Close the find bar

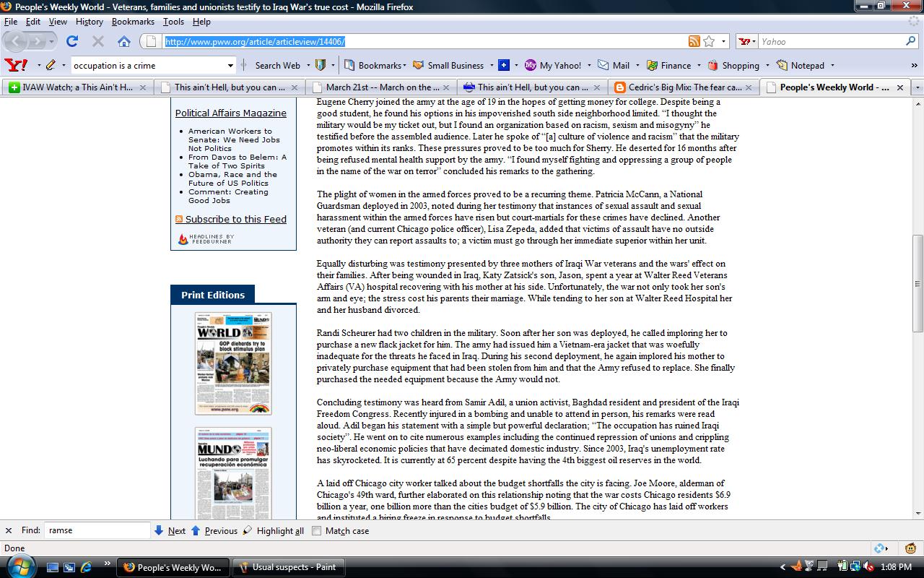pos(9,530)
